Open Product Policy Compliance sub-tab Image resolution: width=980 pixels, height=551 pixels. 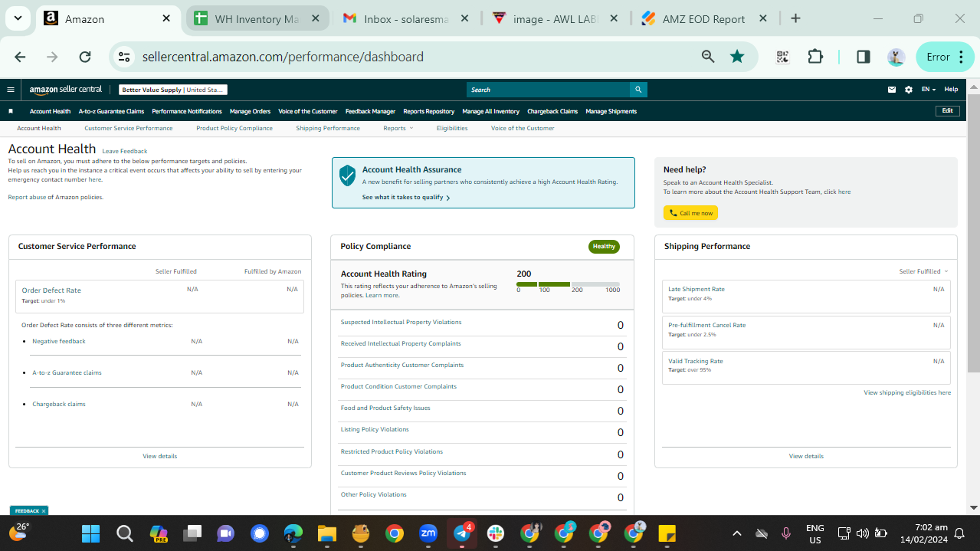(x=234, y=128)
